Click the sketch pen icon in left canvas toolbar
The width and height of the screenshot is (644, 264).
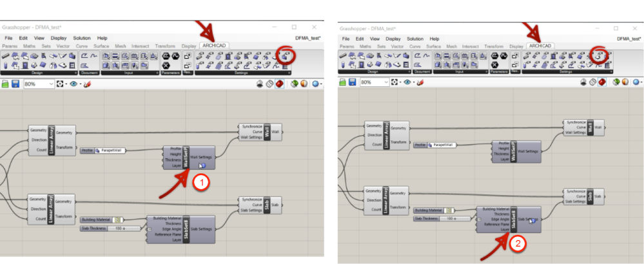[x=87, y=84]
